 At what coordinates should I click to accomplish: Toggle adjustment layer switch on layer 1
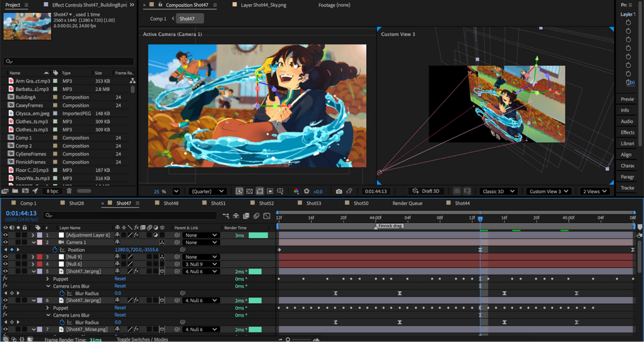(x=156, y=235)
